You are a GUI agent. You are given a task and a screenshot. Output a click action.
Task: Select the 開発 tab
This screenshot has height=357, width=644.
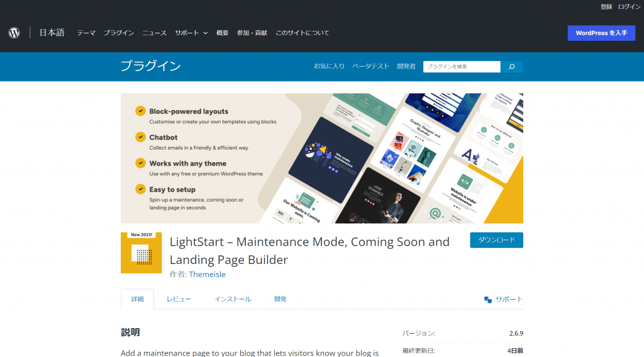(x=280, y=299)
